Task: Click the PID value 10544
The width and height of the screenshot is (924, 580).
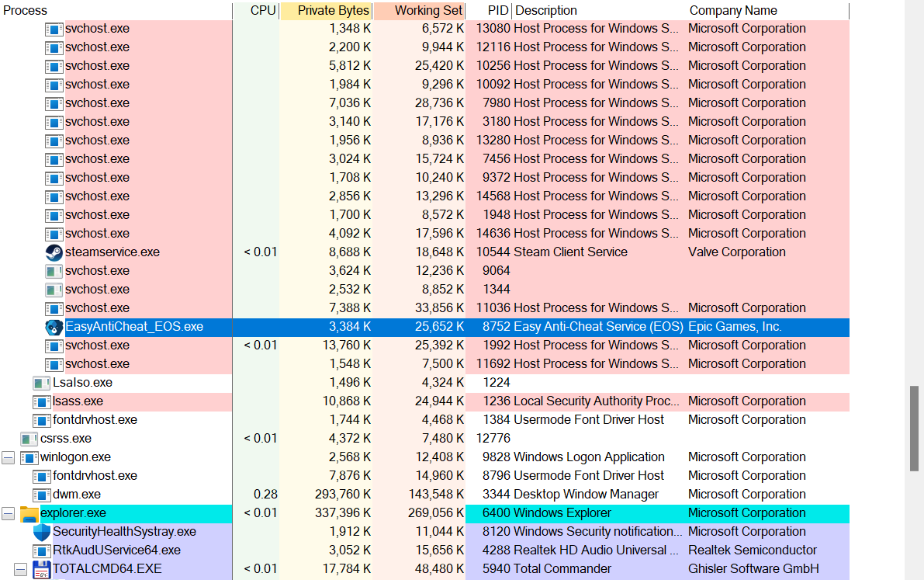Action: click(x=493, y=252)
